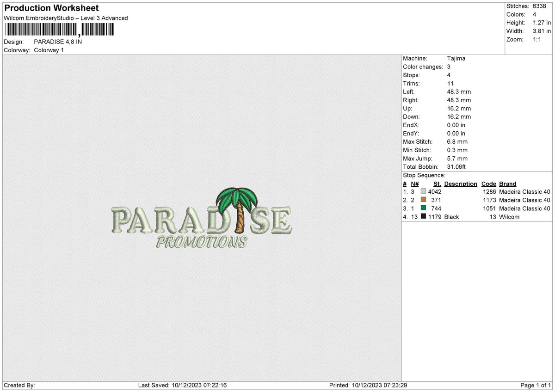
Task: Click the Max Stitch value 6.8 mm
Action: coord(457,141)
